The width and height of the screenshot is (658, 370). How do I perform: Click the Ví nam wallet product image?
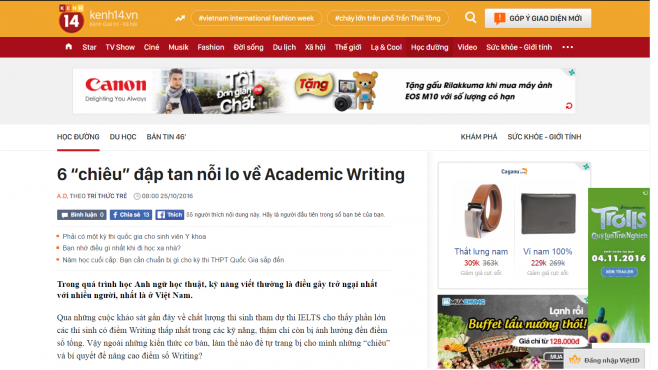(548, 214)
